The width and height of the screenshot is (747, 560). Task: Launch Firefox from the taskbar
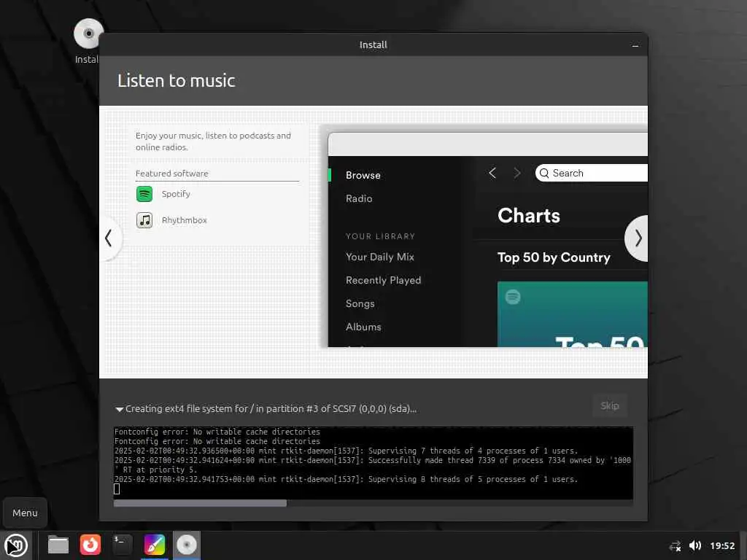90,545
